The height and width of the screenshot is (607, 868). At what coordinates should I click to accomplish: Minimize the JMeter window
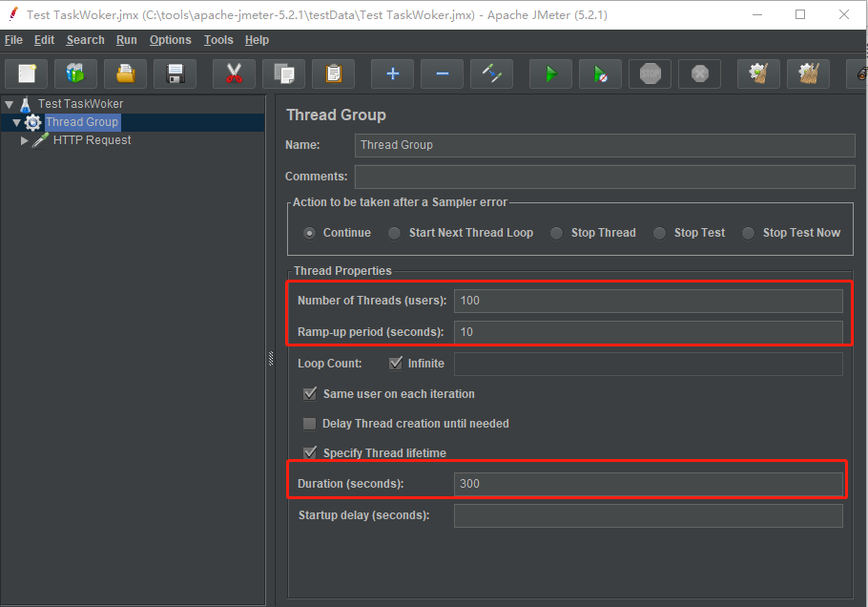(757, 14)
